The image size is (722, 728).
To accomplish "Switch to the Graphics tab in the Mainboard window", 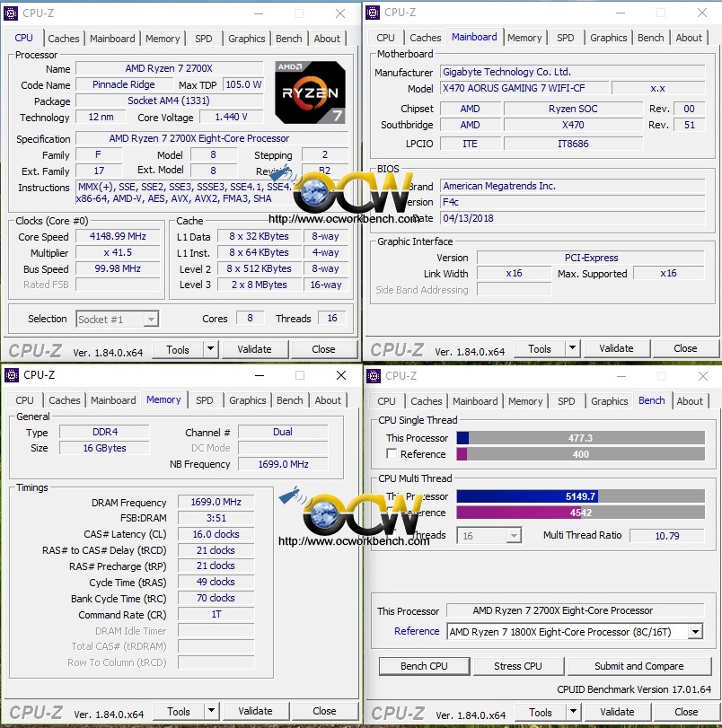I will pyautogui.click(x=608, y=38).
